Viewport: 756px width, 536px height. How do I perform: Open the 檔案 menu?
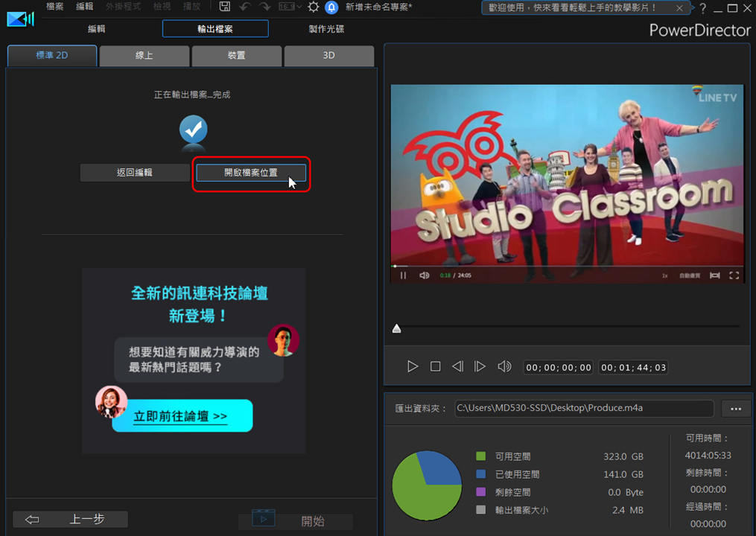[x=54, y=7]
